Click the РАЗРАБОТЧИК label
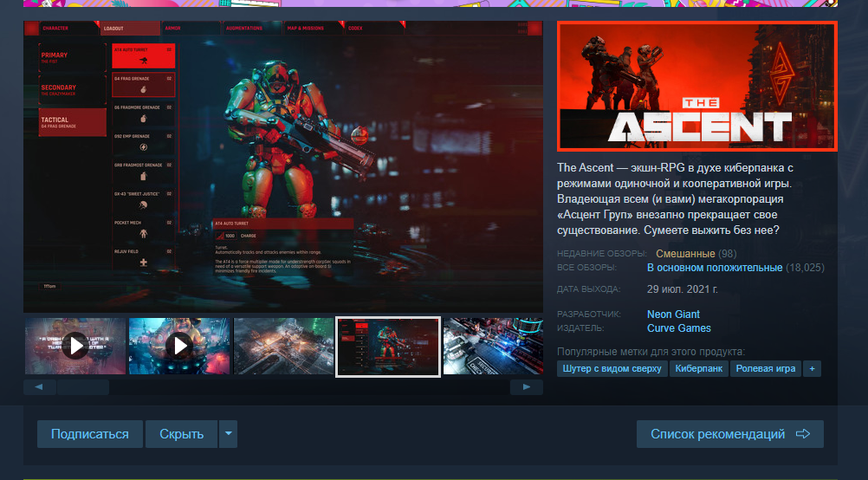 coord(589,314)
